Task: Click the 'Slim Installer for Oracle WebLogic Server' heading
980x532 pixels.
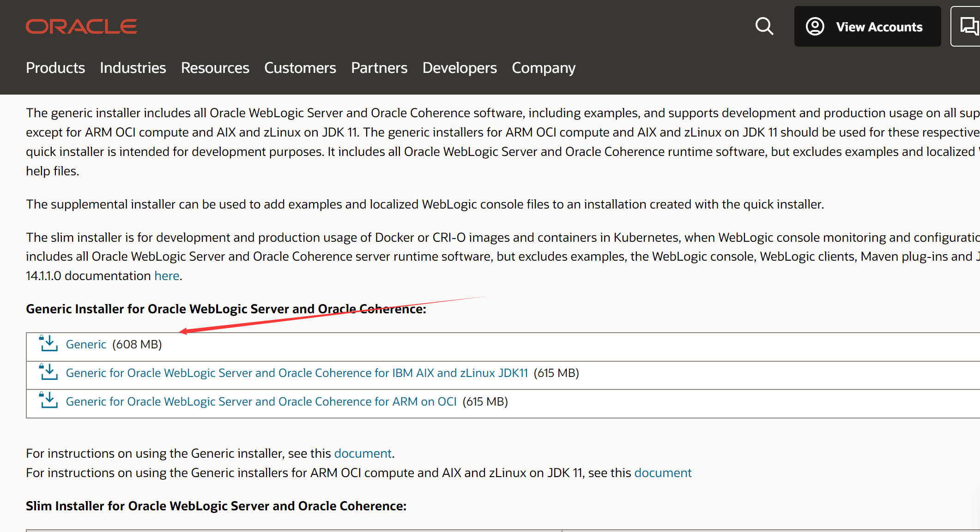Action: pos(216,506)
